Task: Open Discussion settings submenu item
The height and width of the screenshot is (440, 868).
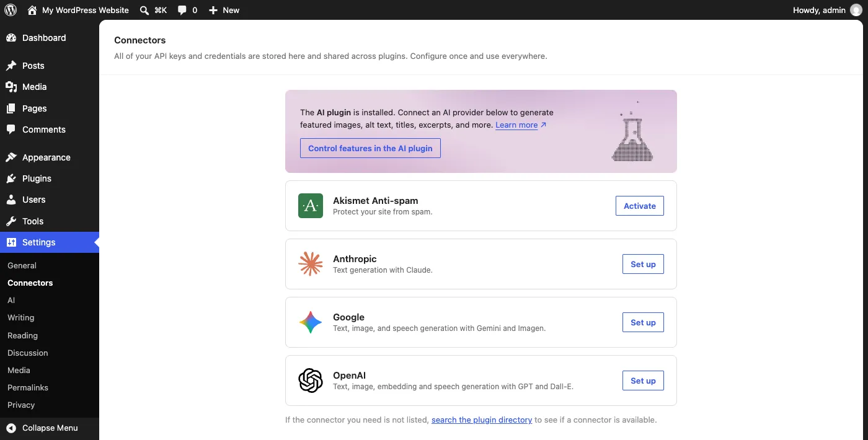Action: (28, 353)
